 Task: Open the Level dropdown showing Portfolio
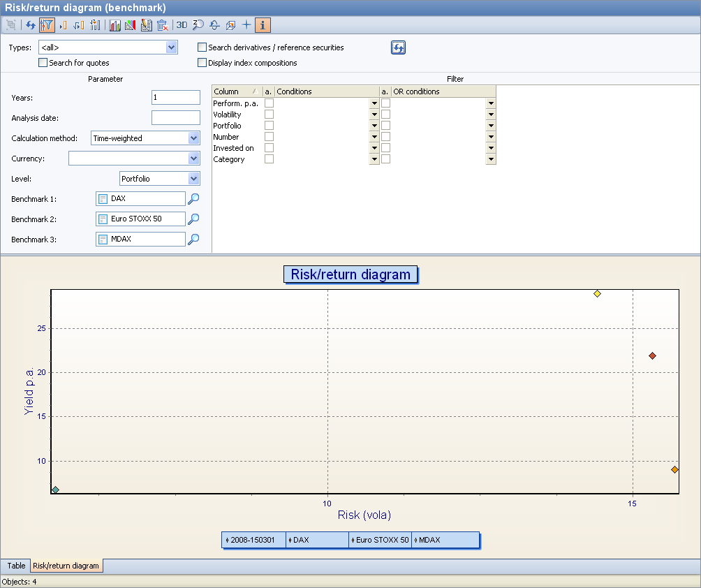[x=194, y=179]
